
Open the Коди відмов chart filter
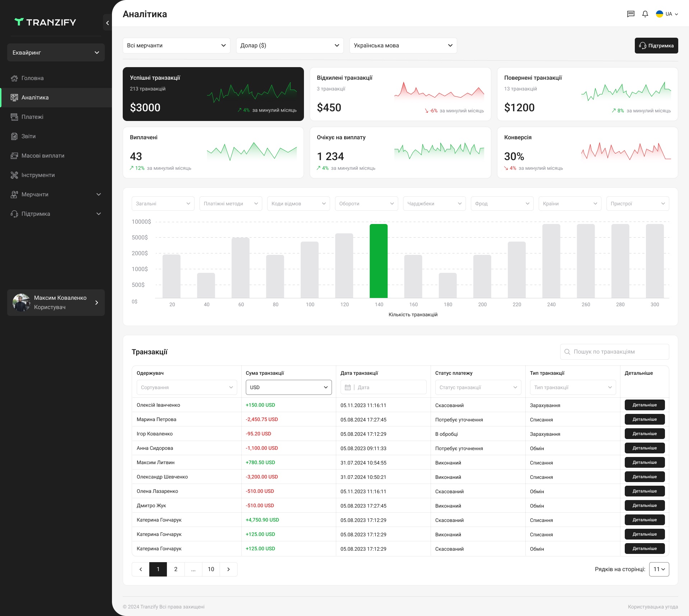coord(299,204)
